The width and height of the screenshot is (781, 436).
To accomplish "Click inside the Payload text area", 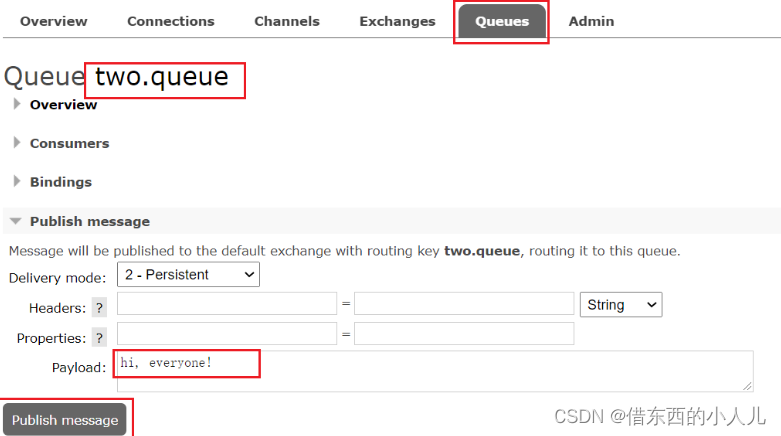I will pos(435,371).
